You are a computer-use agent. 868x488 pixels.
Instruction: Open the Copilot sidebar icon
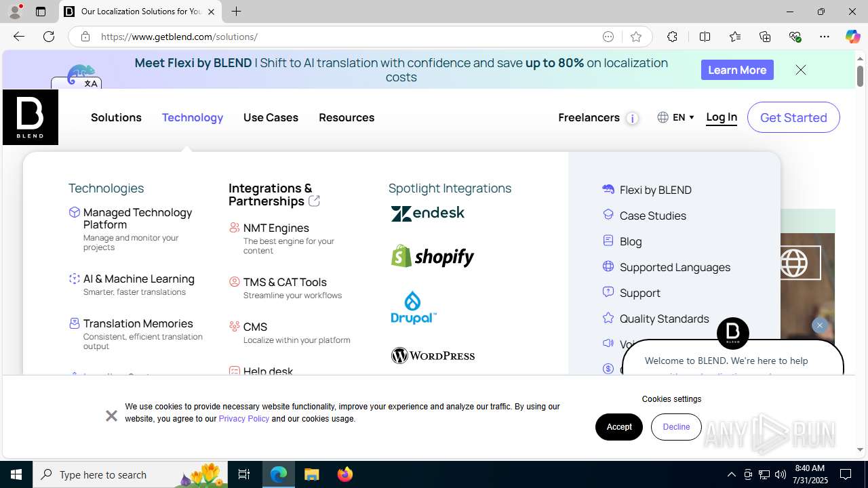(852, 37)
